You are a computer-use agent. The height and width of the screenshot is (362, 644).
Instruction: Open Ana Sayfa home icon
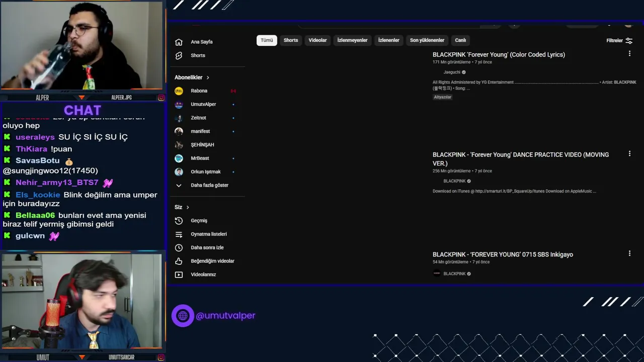coord(179,42)
